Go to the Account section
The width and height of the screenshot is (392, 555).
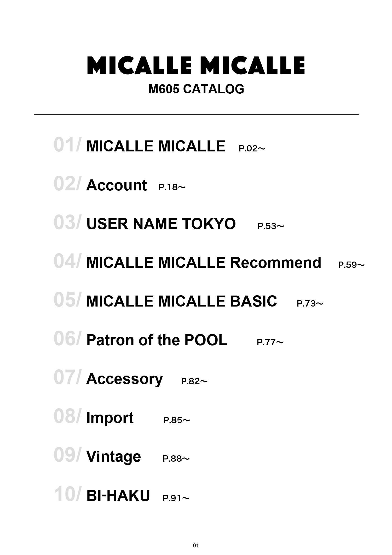click(116, 185)
